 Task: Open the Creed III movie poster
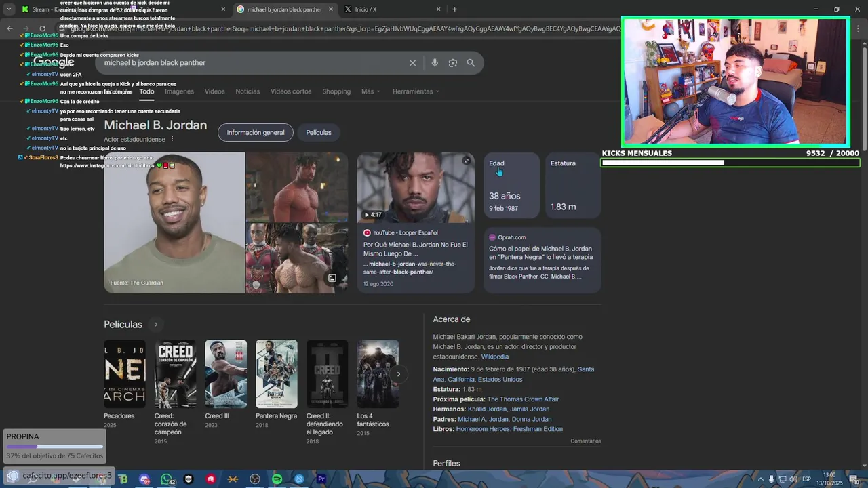point(226,374)
